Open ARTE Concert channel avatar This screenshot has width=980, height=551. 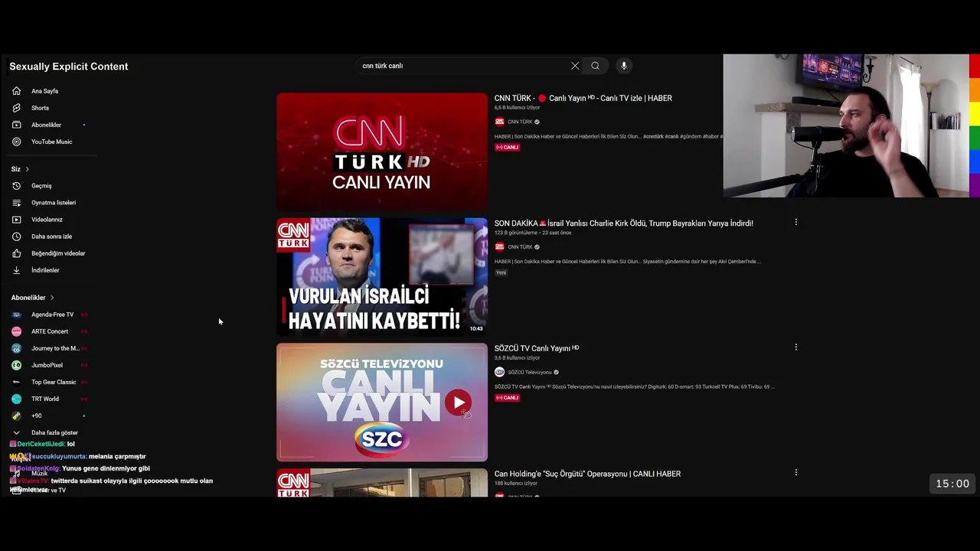(16, 331)
